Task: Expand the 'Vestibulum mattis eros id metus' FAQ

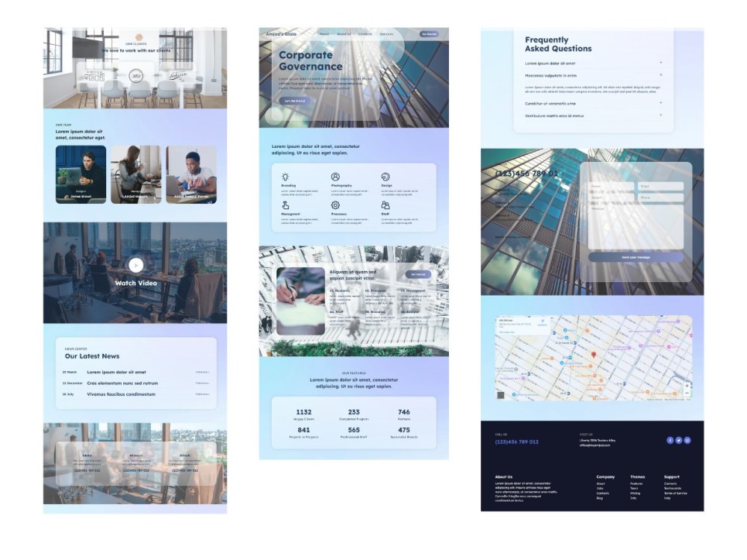Action: [593, 116]
